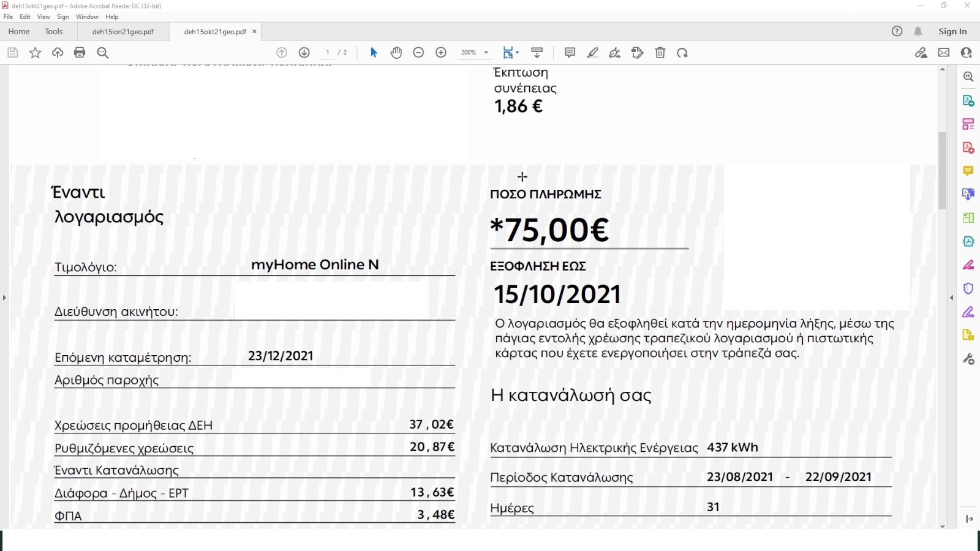This screenshot has width=980, height=551.
Task: Switch to deh15ion21geo.pdf tab
Action: (123, 32)
